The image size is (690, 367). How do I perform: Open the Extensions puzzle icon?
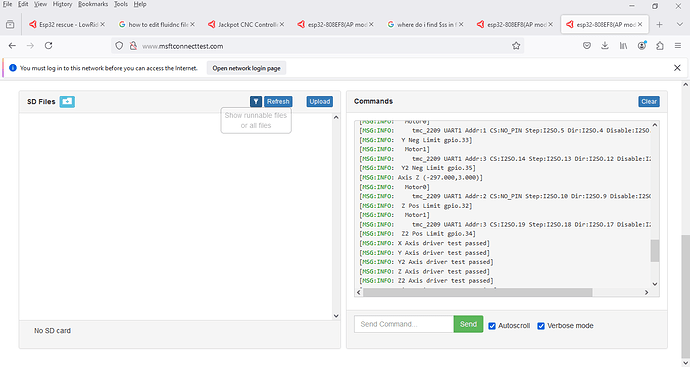[660, 46]
